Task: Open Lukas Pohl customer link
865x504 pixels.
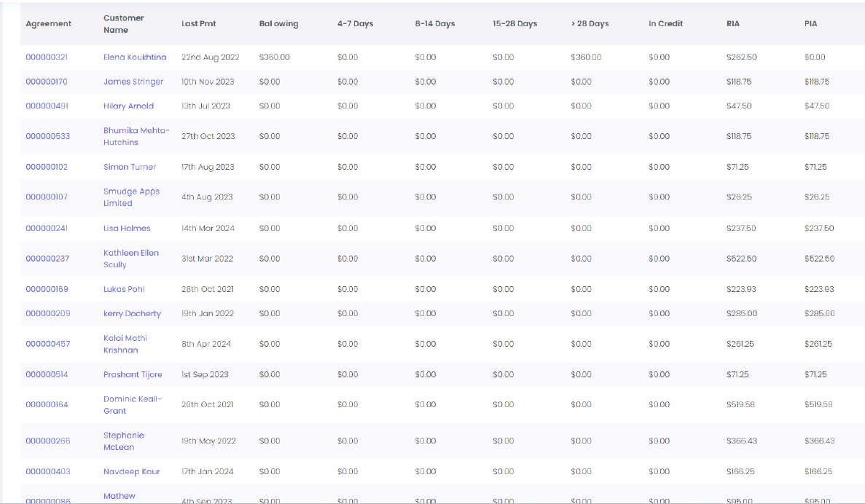Action: point(124,289)
